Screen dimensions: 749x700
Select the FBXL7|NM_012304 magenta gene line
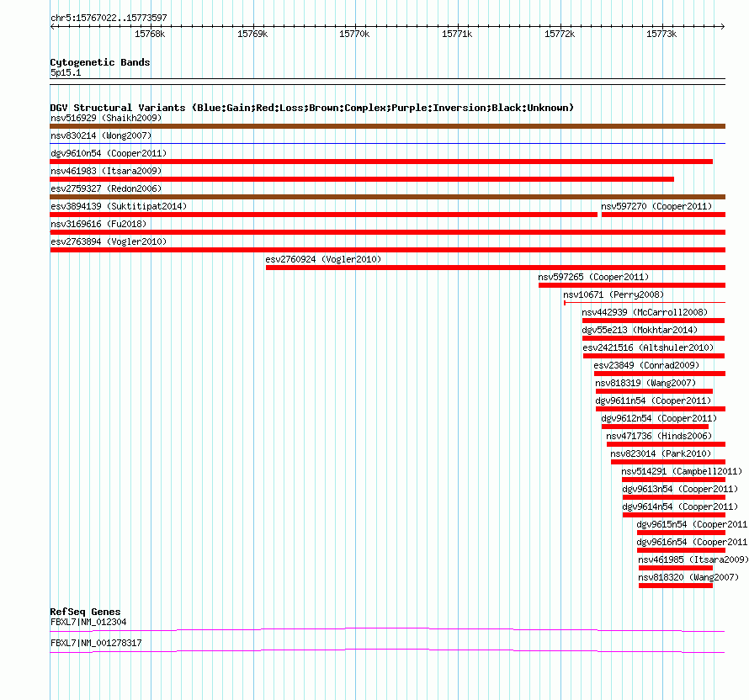click(387, 630)
